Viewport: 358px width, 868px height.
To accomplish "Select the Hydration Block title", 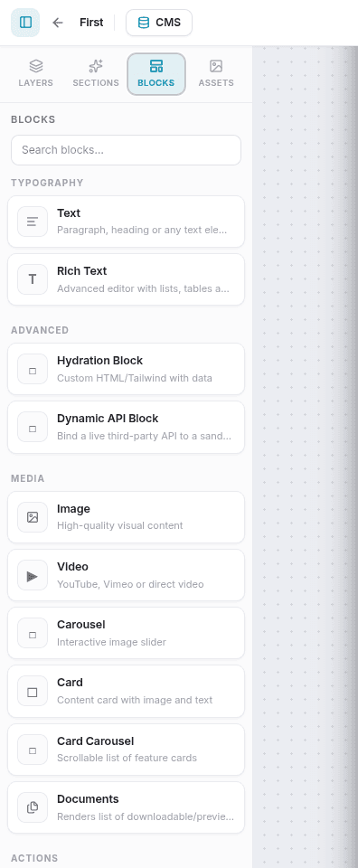I will point(100,361).
